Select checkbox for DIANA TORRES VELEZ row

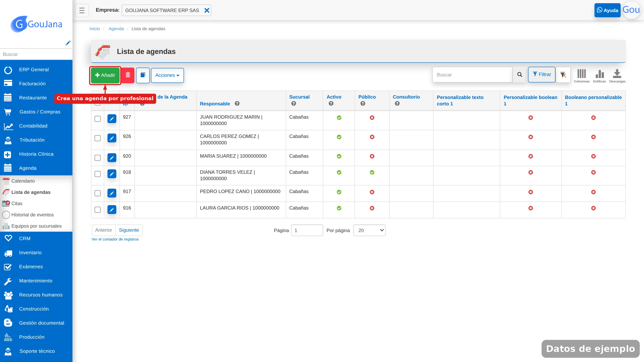coord(97,174)
